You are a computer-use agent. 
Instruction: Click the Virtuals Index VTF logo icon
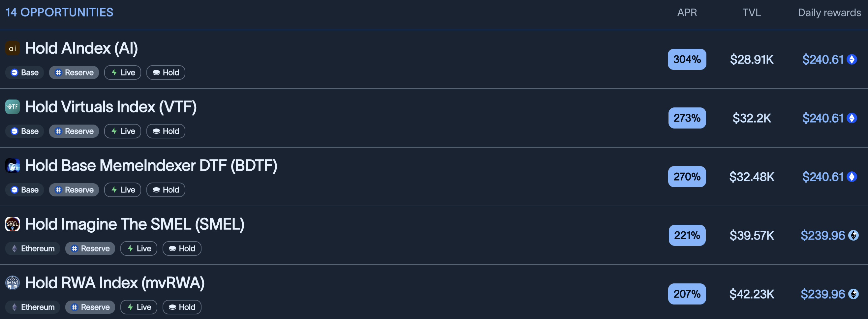[13, 107]
